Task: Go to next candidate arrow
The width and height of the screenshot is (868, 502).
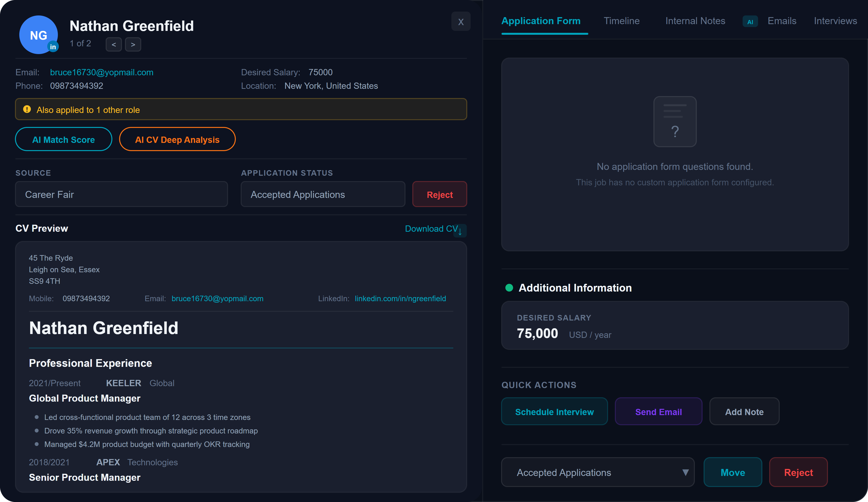Action: click(x=133, y=44)
